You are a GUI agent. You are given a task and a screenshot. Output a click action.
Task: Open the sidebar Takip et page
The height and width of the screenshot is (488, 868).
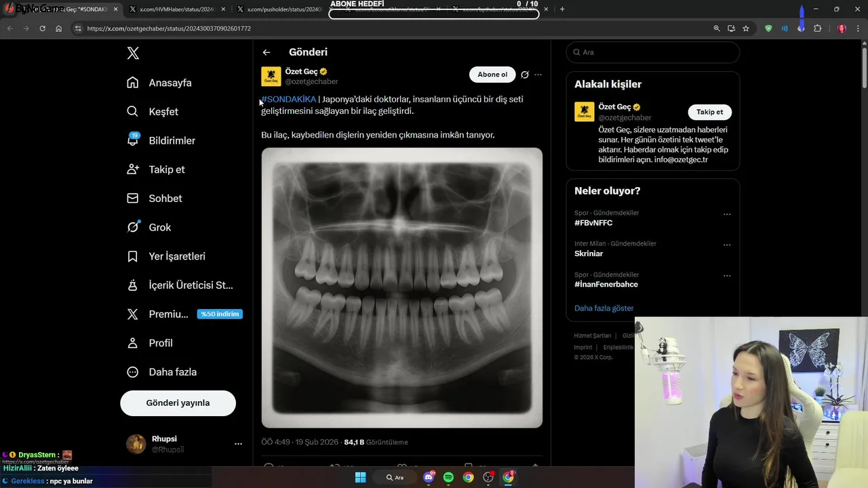155,169
